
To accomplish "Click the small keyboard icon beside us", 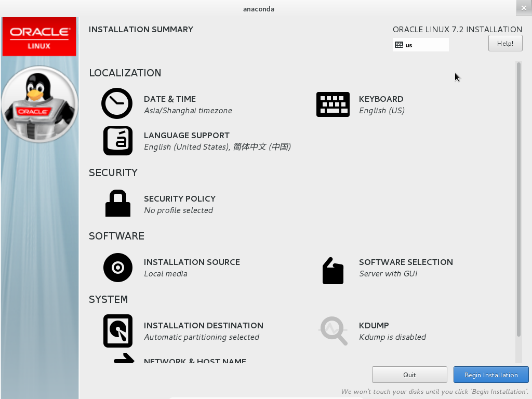I will (x=399, y=45).
